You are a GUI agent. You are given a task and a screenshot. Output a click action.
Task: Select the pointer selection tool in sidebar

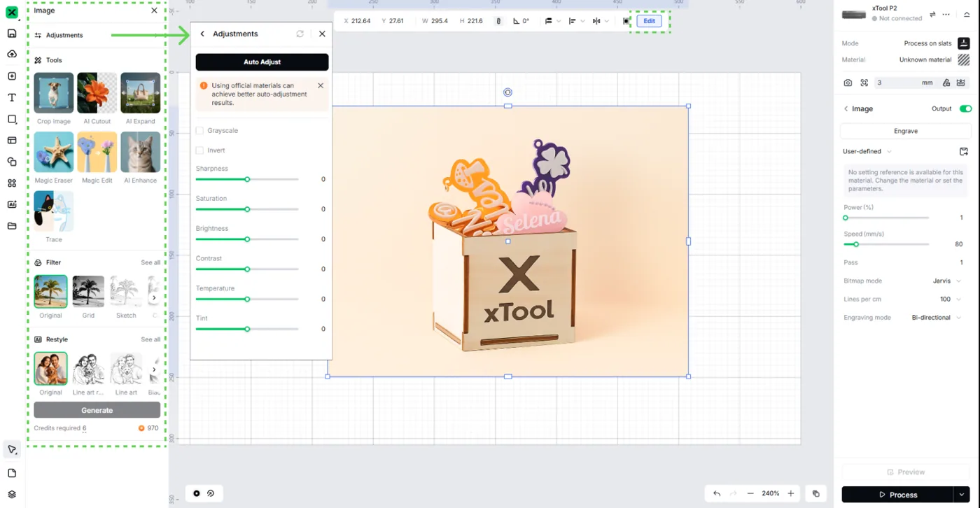[12, 449]
